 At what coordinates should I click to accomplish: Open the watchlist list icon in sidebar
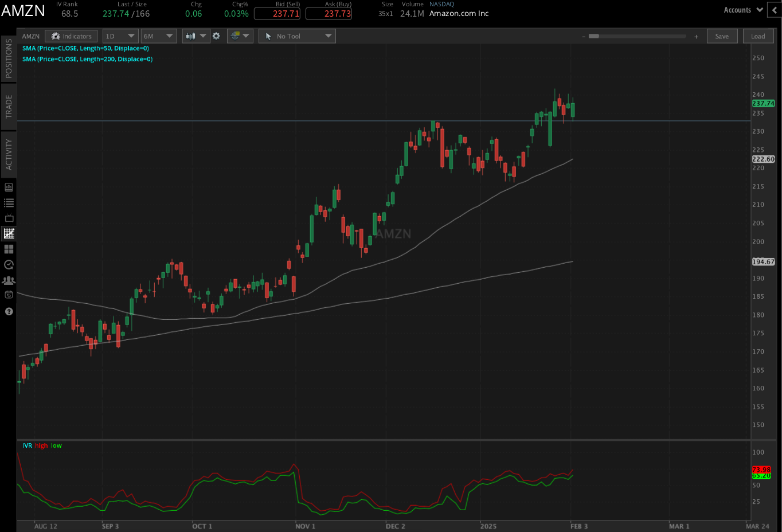[x=9, y=202]
